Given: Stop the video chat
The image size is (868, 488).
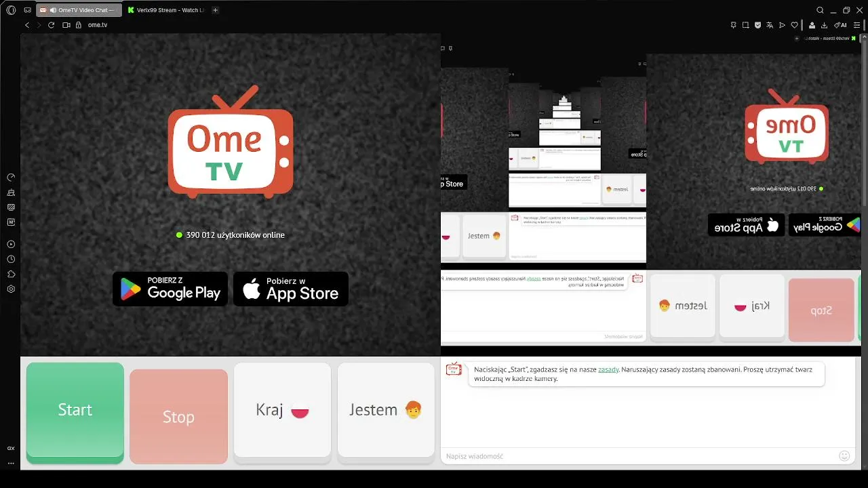Looking at the screenshot, I should [178, 417].
